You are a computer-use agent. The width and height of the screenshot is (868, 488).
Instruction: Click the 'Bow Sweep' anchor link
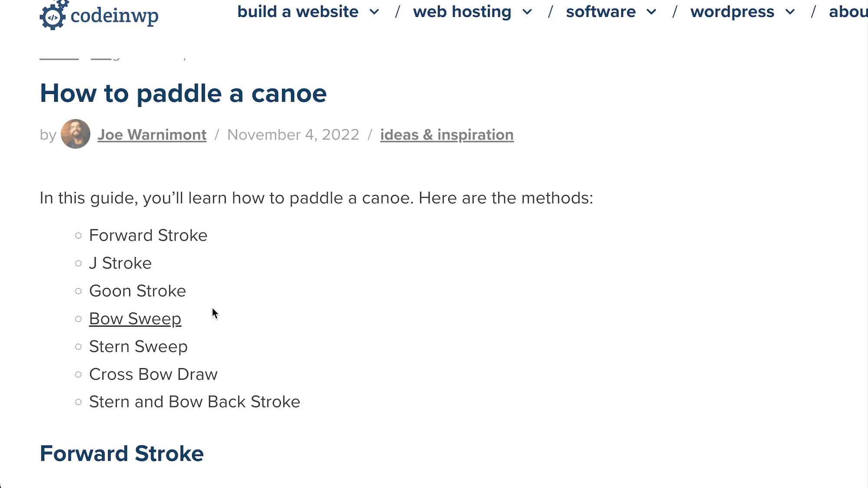click(x=135, y=319)
